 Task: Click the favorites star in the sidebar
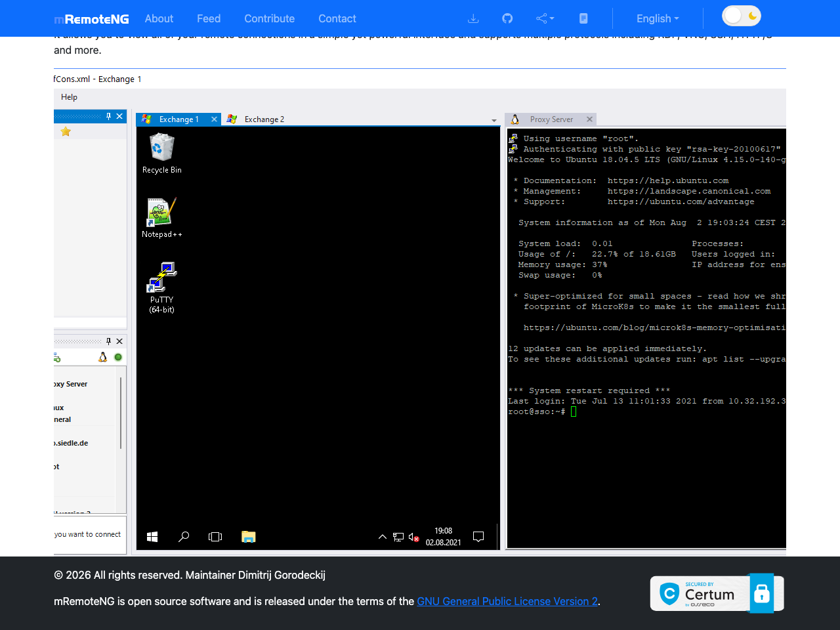tap(65, 131)
